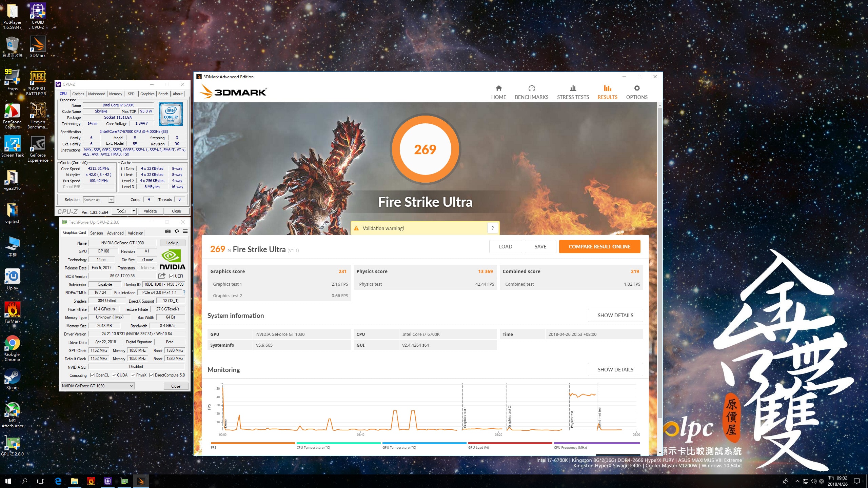Launch Steam desktop shortcut
Image resolution: width=868 pixels, height=488 pixels.
[x=13, y=379]
